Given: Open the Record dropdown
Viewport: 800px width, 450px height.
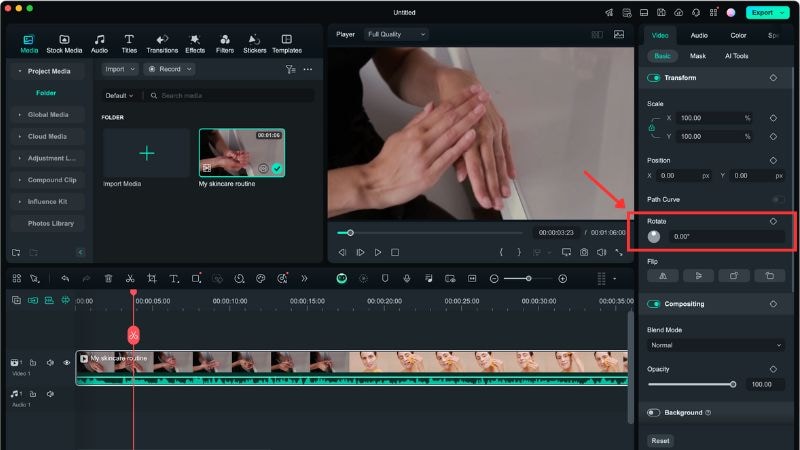Looking at the screenshot, I should (169, 69).
